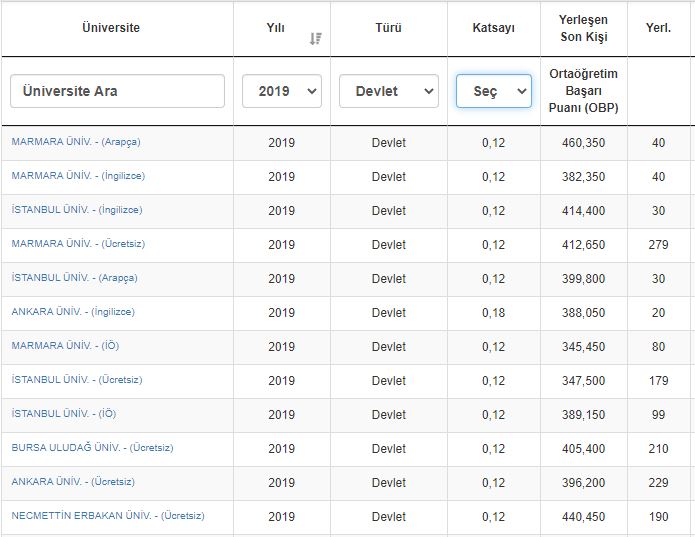This screenshot has height=537, width=695.
Task: Click the 229 placement count
Action: [x=658, y=483]
